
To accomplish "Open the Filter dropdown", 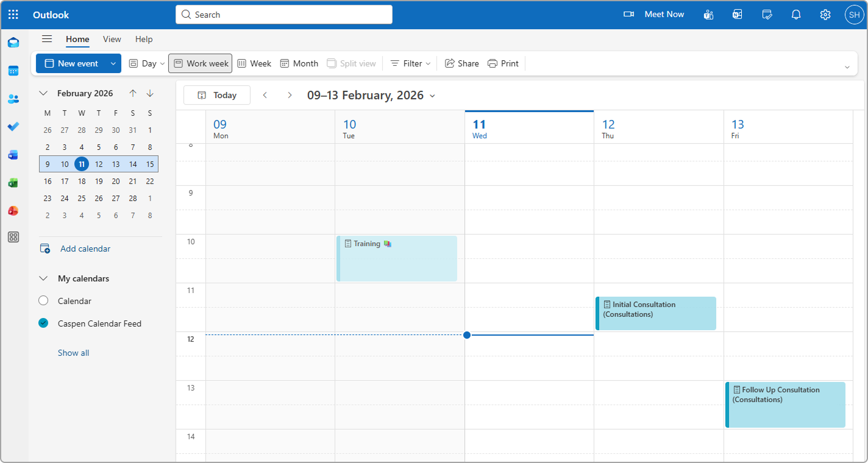I will 411,63.
